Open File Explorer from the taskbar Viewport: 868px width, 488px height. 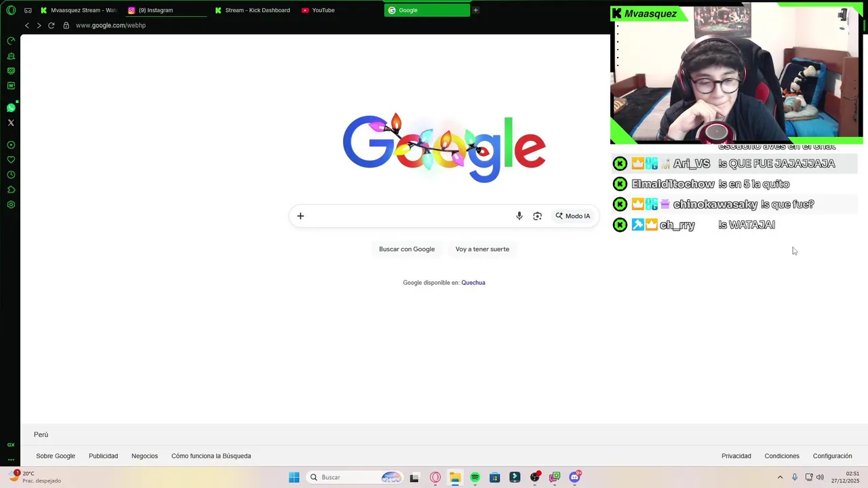click(x=455, y=477)
